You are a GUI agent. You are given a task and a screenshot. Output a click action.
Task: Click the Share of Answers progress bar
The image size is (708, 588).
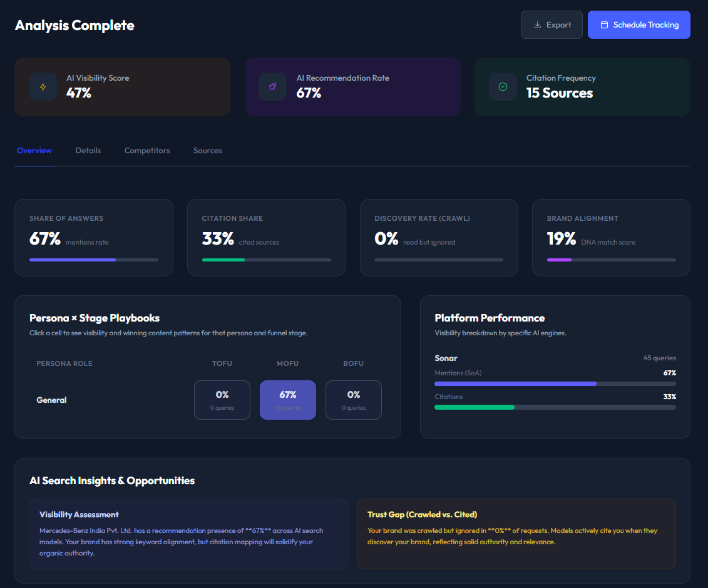click(x=94, y=260)
